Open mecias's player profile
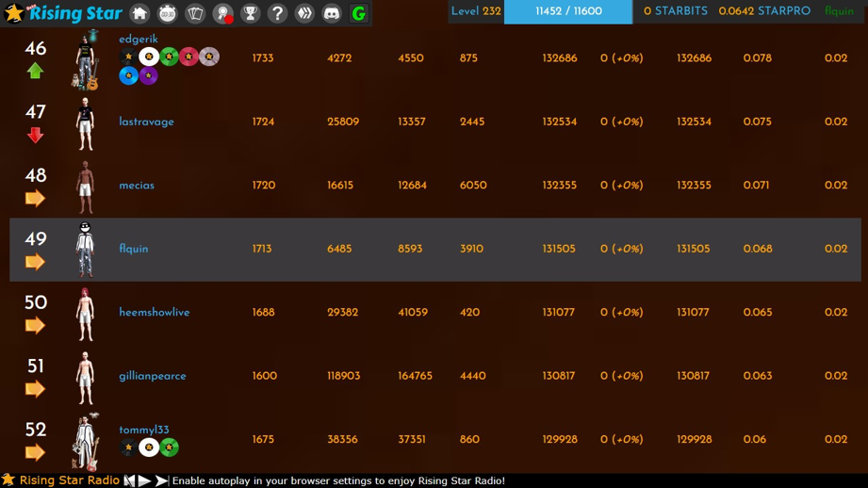 (137, 186)
